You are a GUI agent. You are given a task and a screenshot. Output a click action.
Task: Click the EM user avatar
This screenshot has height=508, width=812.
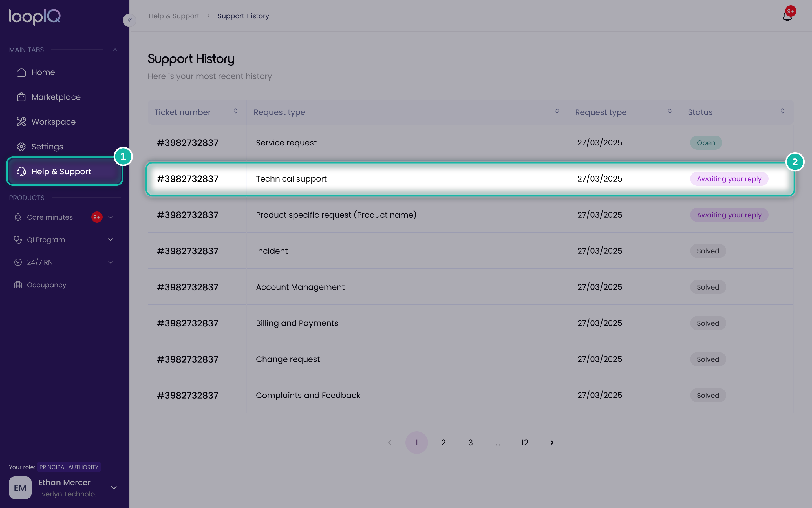(20, 487)
